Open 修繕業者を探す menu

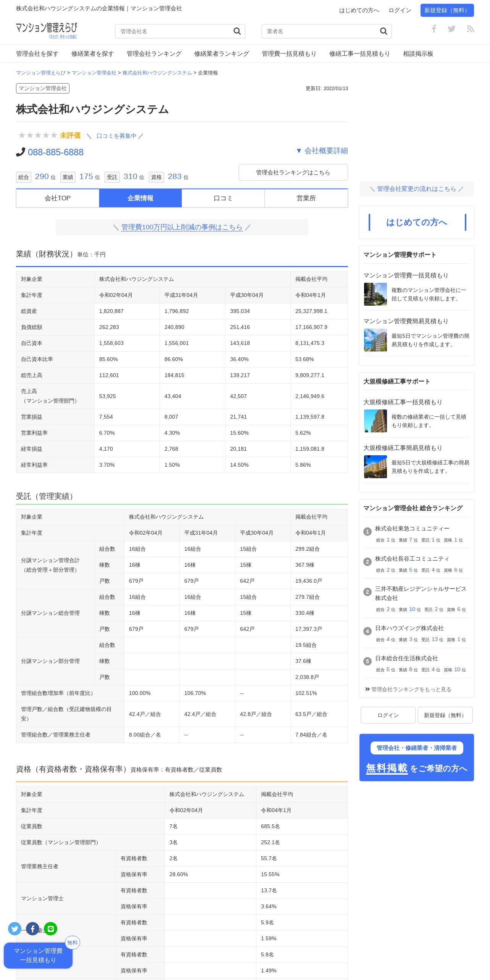[x=93, y=54]
